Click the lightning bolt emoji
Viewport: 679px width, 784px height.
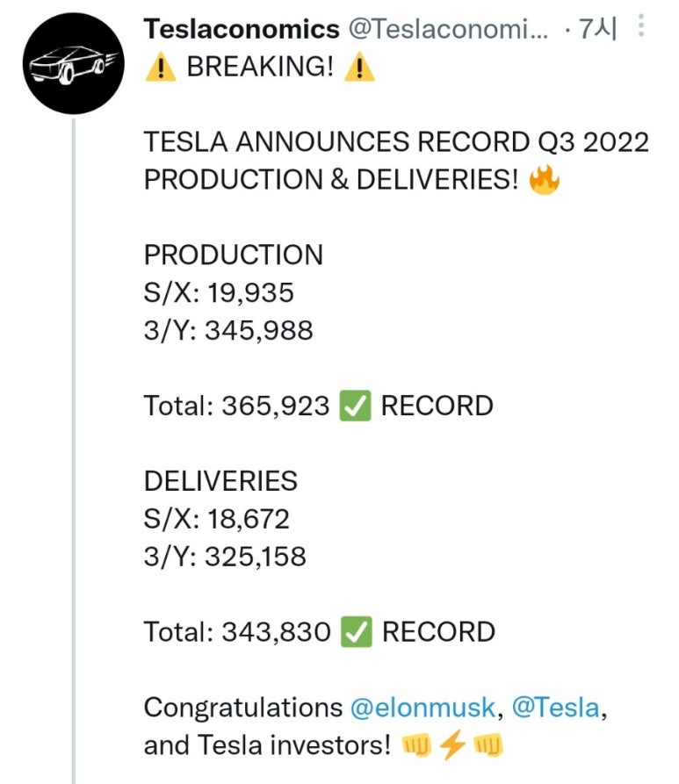[x=451, y=744]
